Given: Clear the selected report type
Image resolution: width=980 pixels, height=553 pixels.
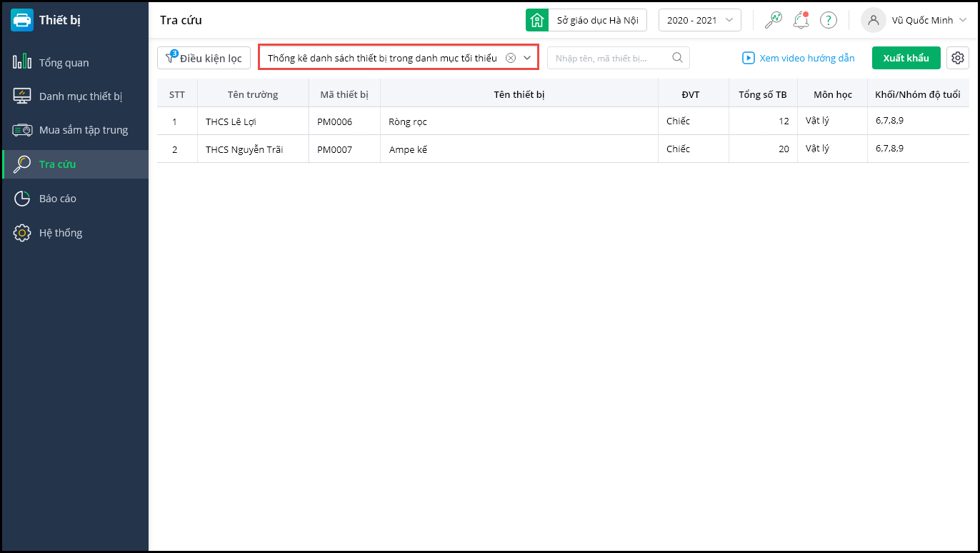Looking at the screenshot, I should (511, 58).
